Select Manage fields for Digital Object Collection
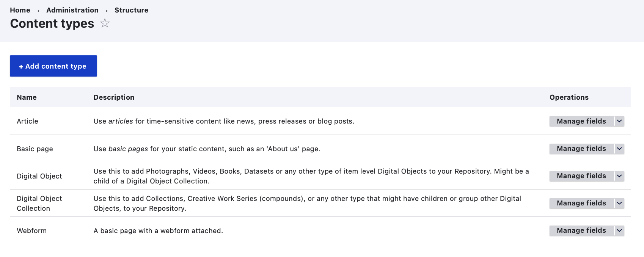Screen dimensions: 644x257 pyautogui.click(x=581, y=203)
